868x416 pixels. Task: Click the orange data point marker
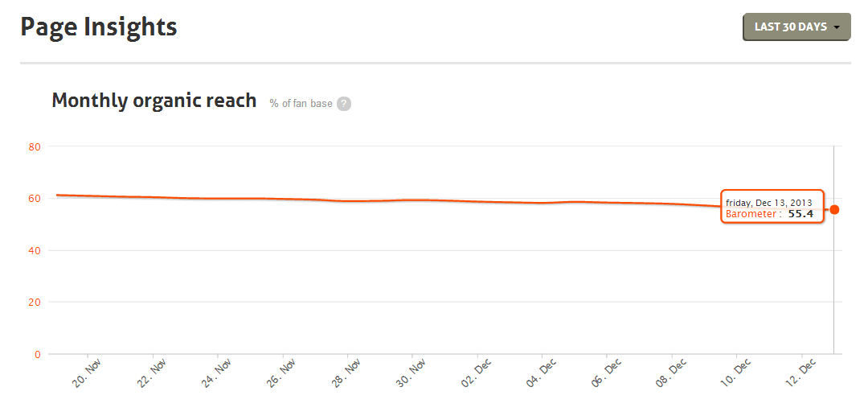point(834,210)
